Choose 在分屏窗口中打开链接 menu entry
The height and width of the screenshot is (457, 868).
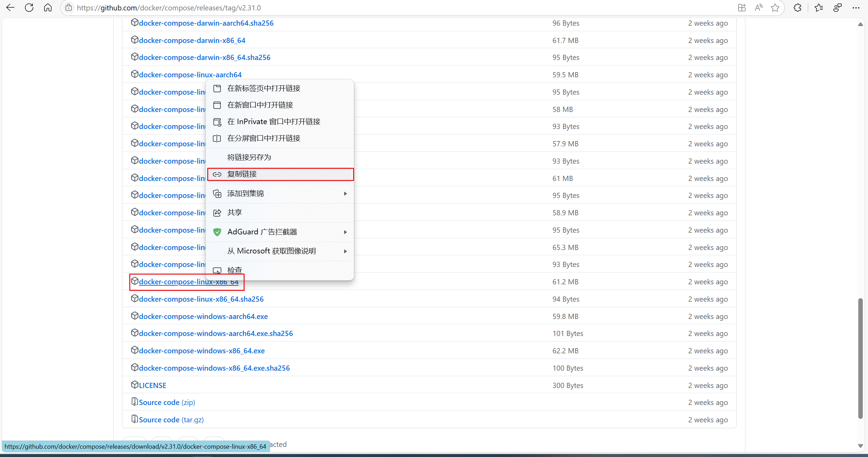(280, 138)
